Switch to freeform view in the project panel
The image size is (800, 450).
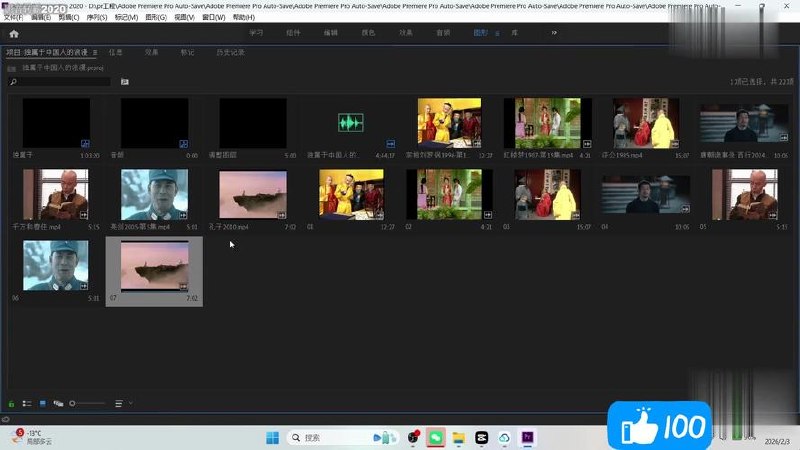(58, 404)
